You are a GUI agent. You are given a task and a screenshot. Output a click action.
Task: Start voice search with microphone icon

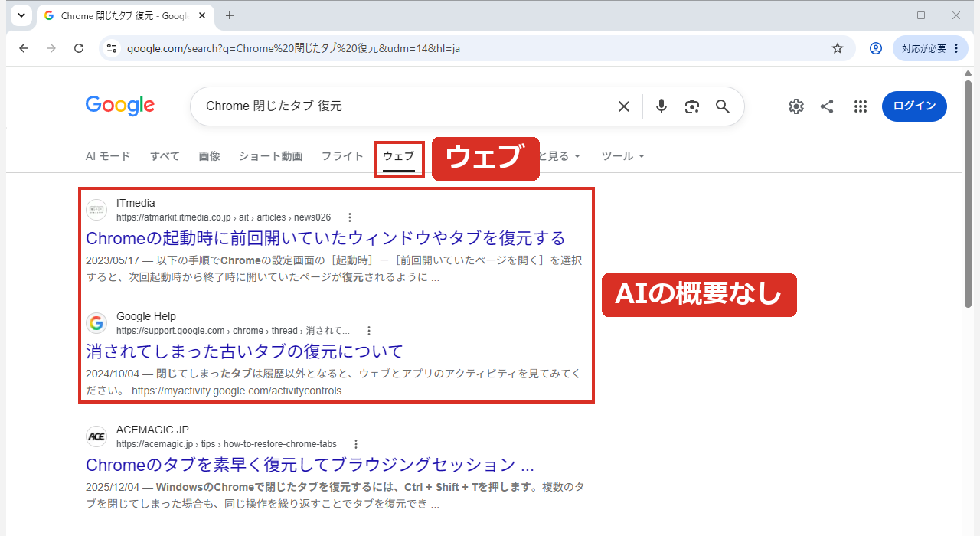(662, 106)
